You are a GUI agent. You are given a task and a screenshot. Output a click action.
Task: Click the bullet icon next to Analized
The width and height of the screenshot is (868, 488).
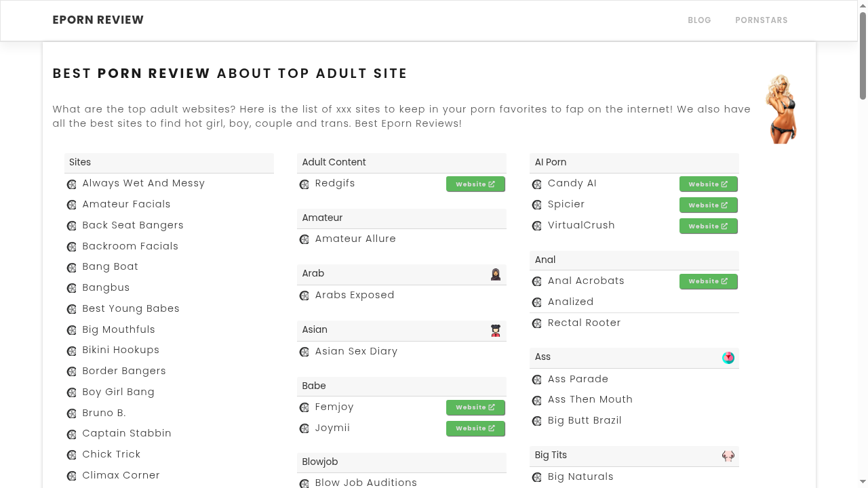tap(537, 303)
